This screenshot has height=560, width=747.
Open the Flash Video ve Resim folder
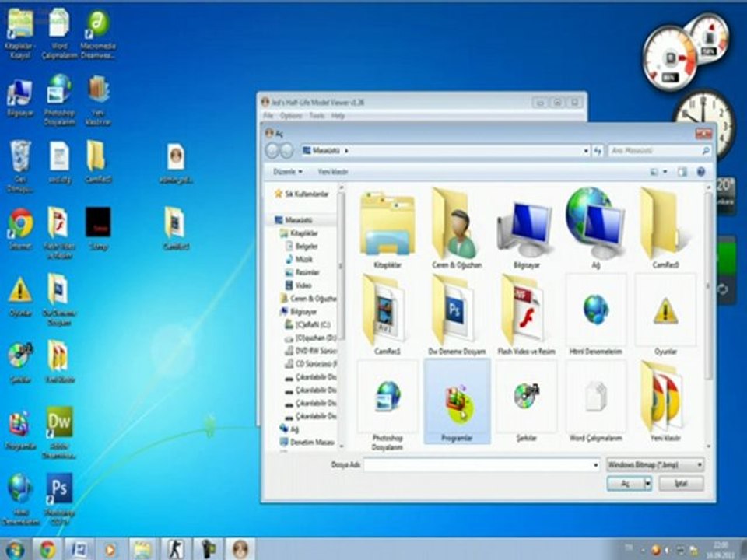click(526, 315)
